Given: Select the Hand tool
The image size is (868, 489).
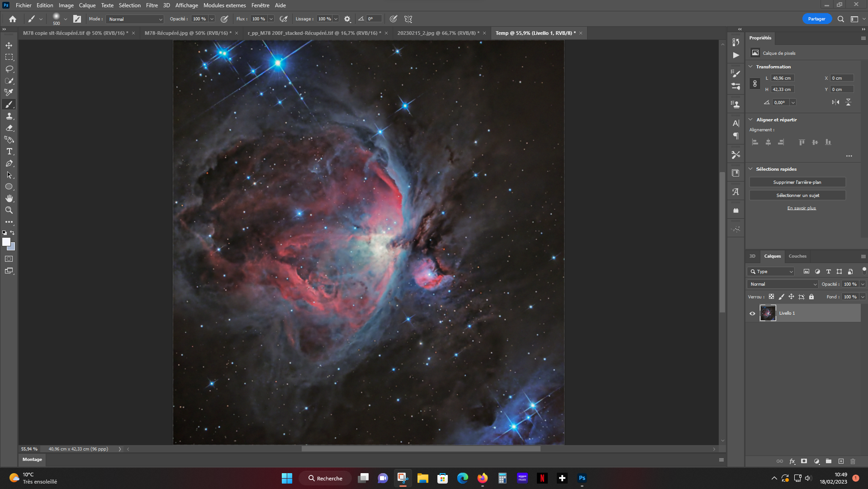Looking at the screenshot, I should coord(9,198).
